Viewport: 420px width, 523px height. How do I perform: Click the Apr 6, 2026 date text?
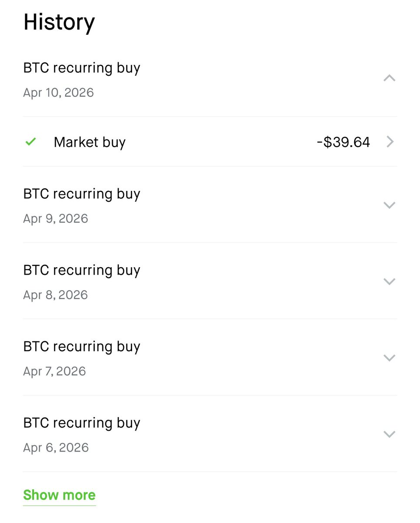click(56, 448)
